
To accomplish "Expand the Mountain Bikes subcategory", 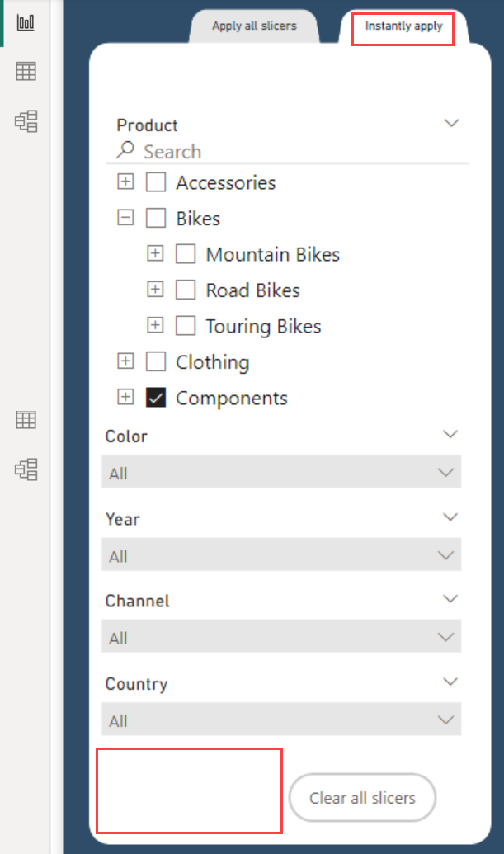I will [x=155, y=253].
